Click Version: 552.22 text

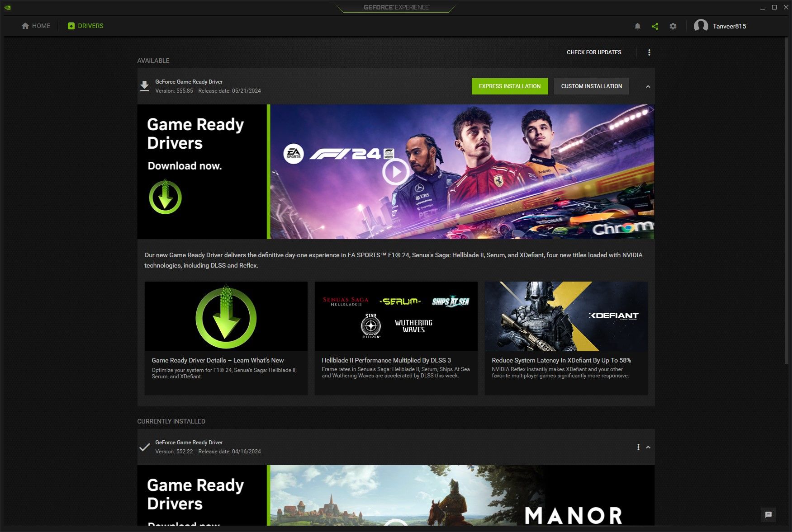(x=174, y=452)
